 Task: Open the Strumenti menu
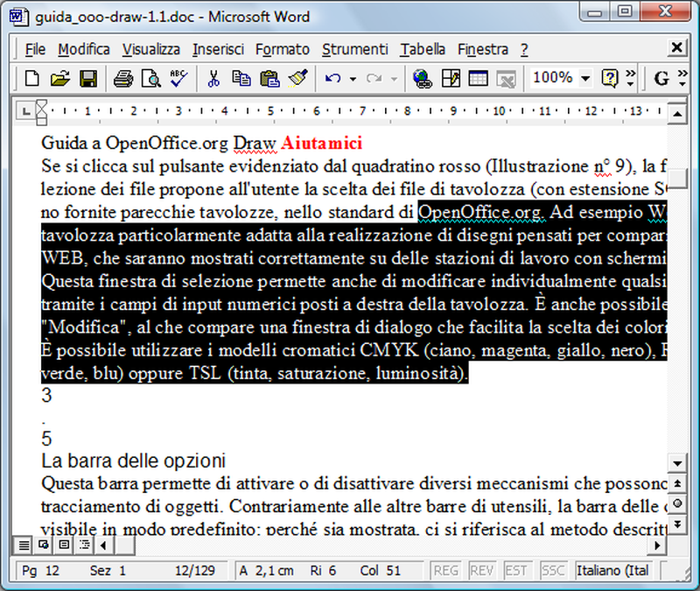[355, 49]
